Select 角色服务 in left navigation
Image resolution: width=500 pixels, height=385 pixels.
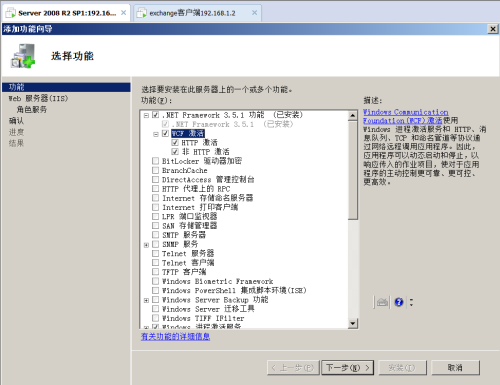click(x=32, y=110)
